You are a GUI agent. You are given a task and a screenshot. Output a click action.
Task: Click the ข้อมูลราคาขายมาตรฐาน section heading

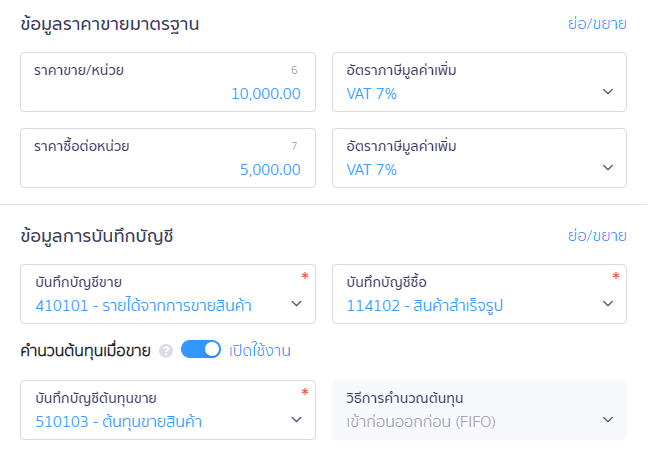(110, 25)
